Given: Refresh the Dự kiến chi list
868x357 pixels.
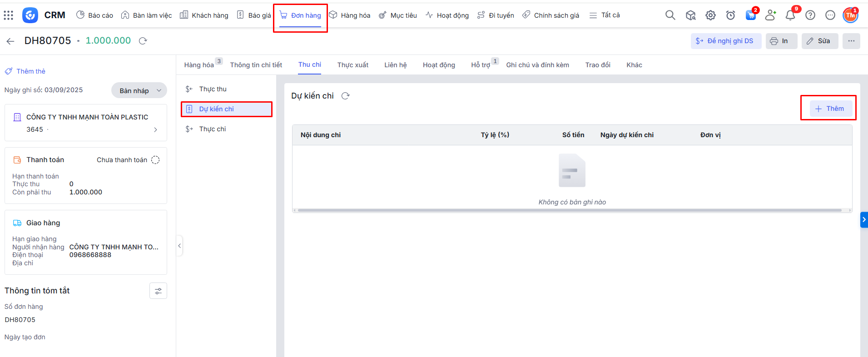Looking at the screenshot, I should click(x=346, y=96).
